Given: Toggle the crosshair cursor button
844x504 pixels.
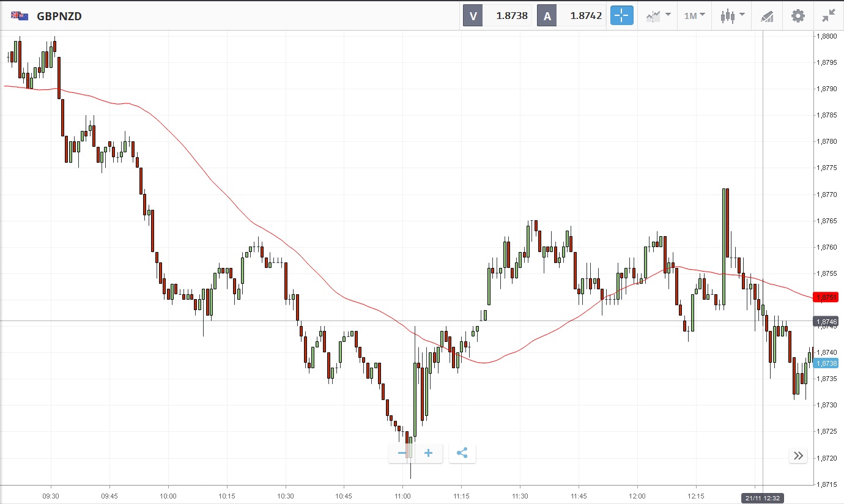Looking at the screenshot, I should (x=621, y=16).
